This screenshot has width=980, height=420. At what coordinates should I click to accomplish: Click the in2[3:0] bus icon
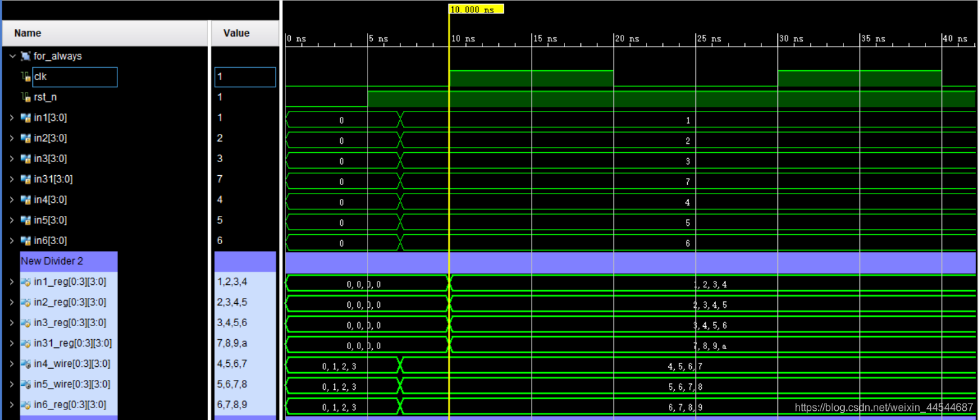(x=26, y=138)
